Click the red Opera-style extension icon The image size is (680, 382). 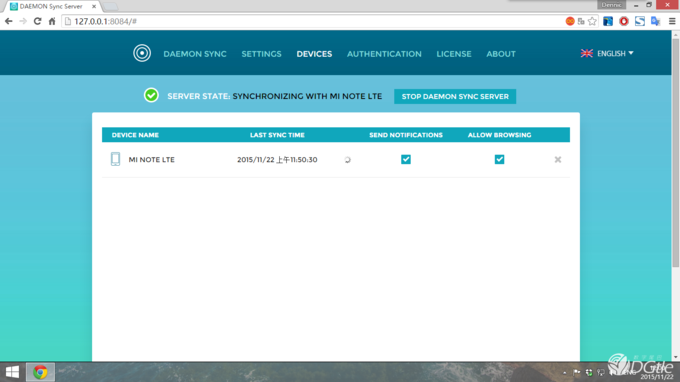pos(624,21)
